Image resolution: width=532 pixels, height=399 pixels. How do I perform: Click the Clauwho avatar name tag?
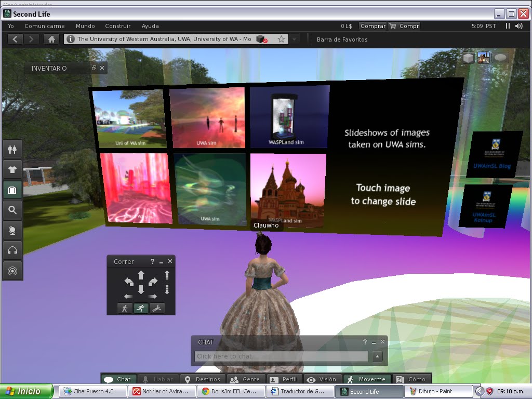266,225
